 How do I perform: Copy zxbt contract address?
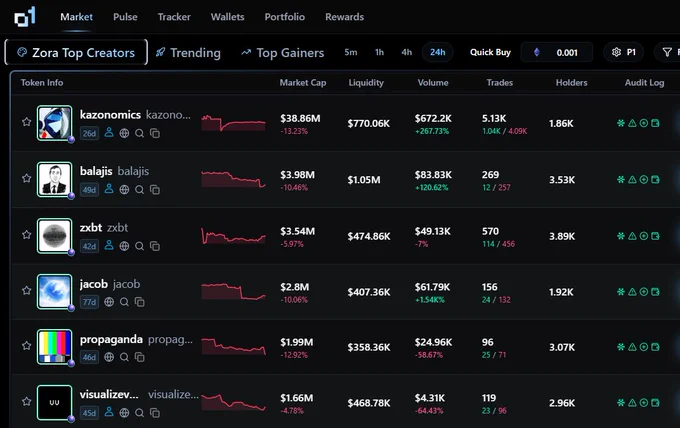(155, 246)
